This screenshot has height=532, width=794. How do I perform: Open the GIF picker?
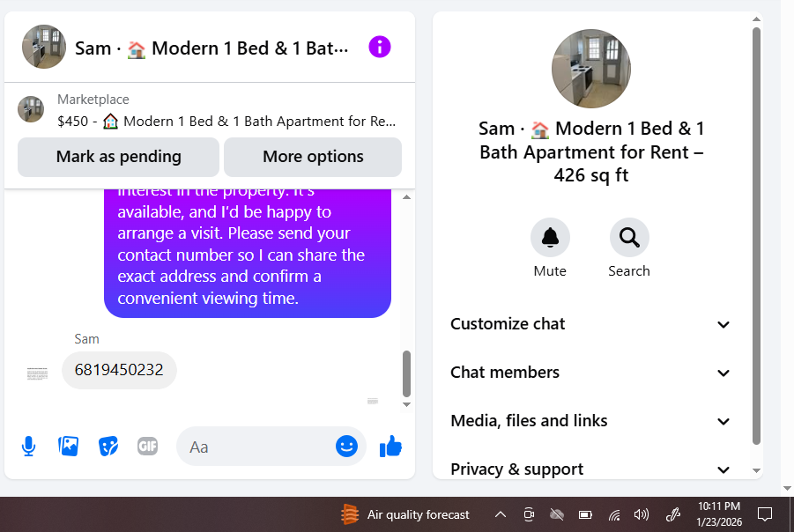tap(147, 446)
